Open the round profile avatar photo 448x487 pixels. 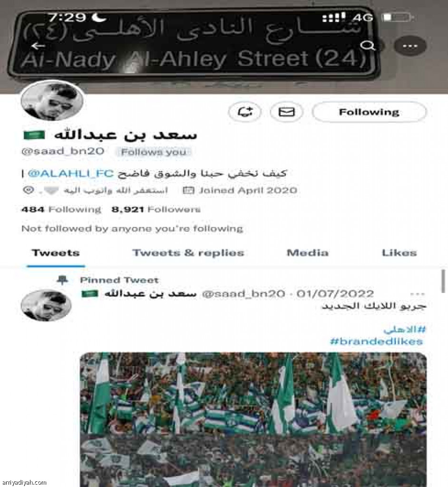52,100
